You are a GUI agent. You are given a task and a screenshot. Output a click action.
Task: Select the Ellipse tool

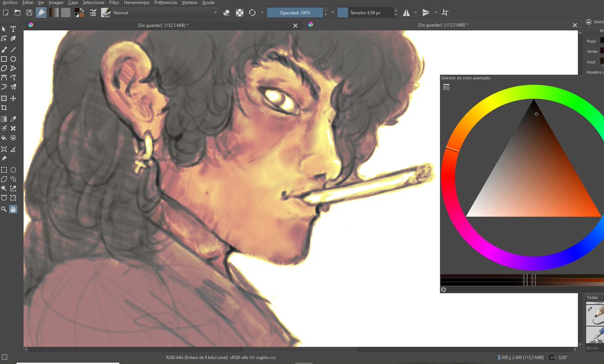(14, 59)
